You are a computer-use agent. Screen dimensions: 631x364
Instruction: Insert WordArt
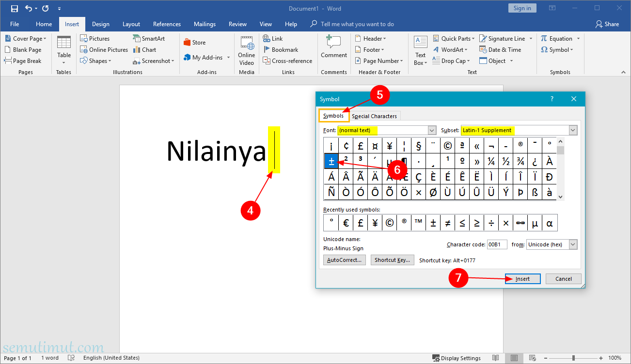[x=451, y=50]
